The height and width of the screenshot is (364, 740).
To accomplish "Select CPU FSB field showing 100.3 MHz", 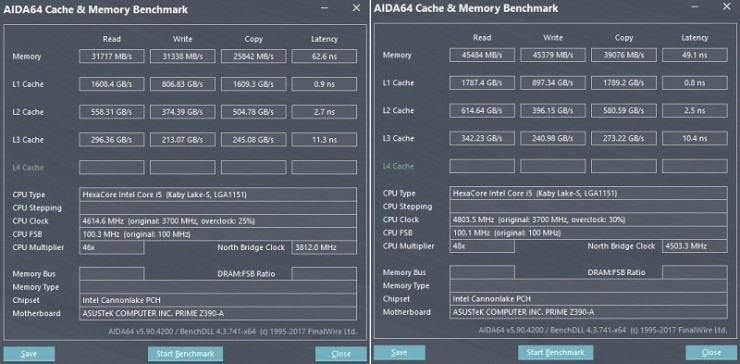I will pyautogui.click(x=218, y=234).
